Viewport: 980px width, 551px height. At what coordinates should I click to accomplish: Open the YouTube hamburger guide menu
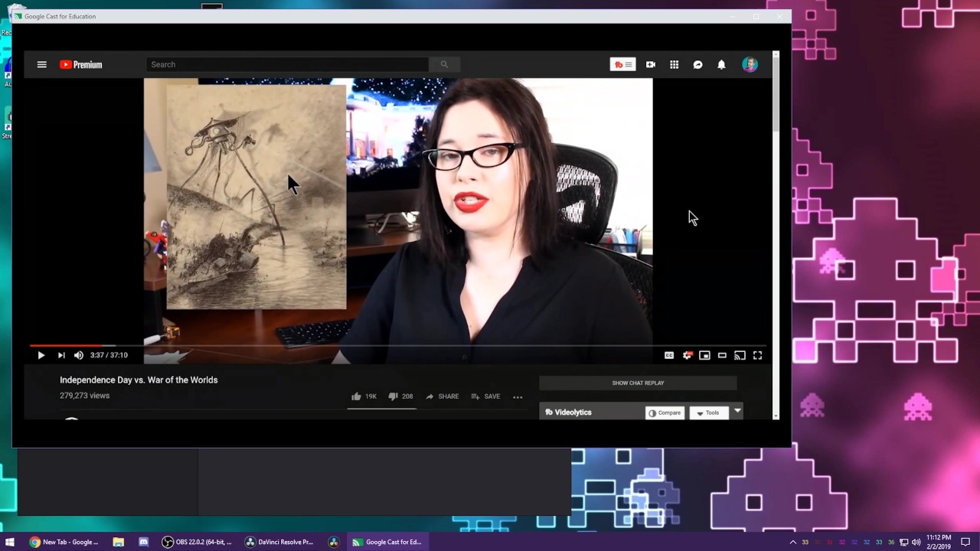[42, 65]
